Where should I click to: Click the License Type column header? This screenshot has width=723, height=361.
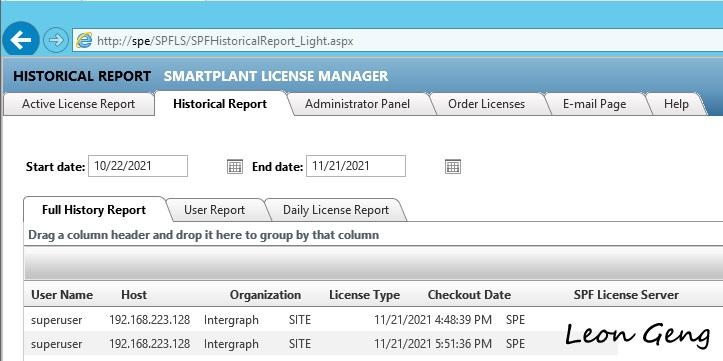pyautogui.click(x=364, y=295)
